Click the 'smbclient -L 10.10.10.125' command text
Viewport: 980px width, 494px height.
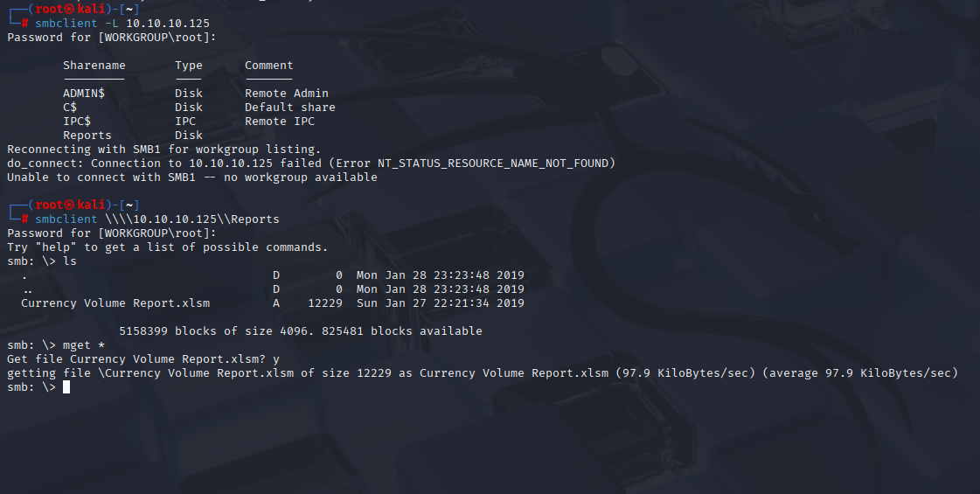click(122, 23)
